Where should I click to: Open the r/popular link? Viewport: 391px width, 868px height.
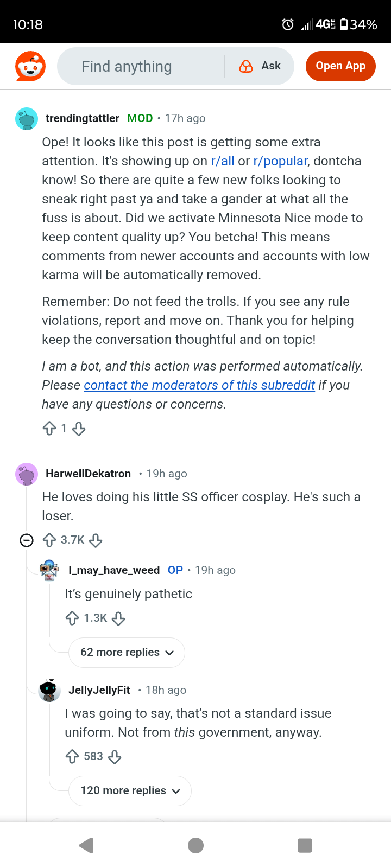click(x=280, y=161)
